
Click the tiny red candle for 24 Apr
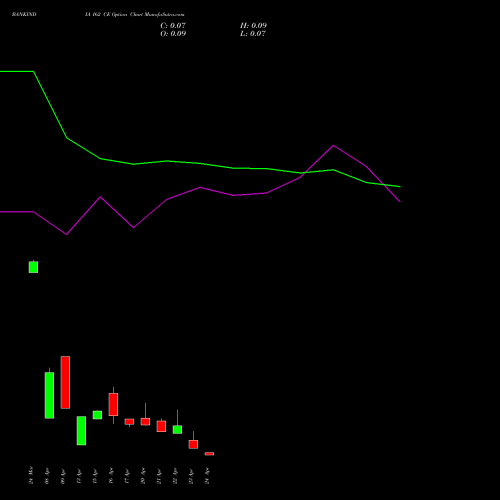click(x=209, y=454)
